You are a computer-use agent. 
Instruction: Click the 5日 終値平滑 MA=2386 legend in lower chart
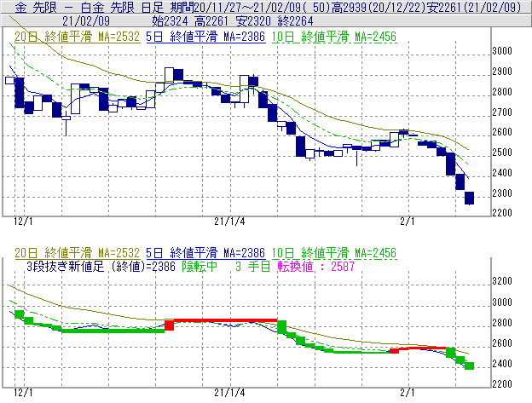pyautogui.click(x=205, y=253)
